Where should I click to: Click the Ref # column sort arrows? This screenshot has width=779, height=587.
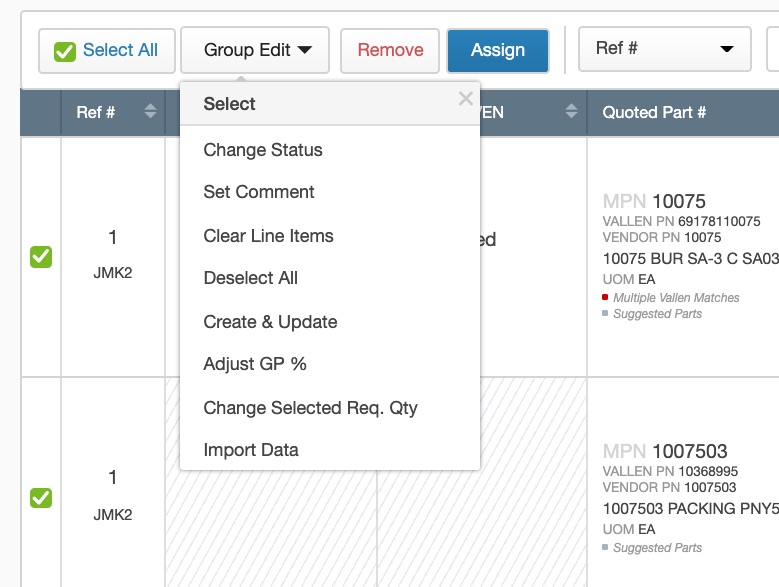click(150, 112)
